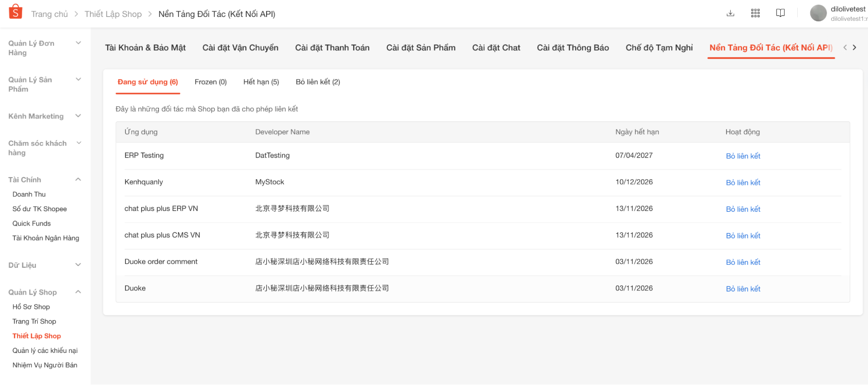Viewport: 868px width, 385px height.
Task: Click the 10/12/2026 expiry date
Action: 634,182
